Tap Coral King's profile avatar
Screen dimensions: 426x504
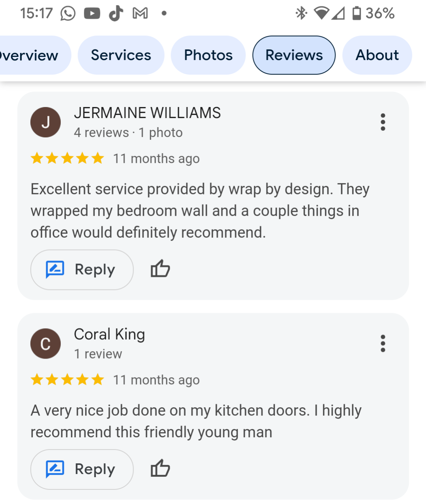pyautogui.click(x=45, y=344)
